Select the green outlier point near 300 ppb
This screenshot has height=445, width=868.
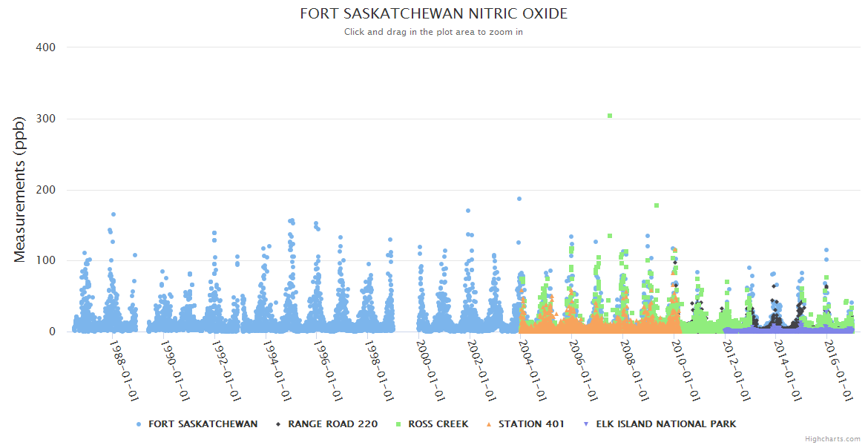click(610, 116)
